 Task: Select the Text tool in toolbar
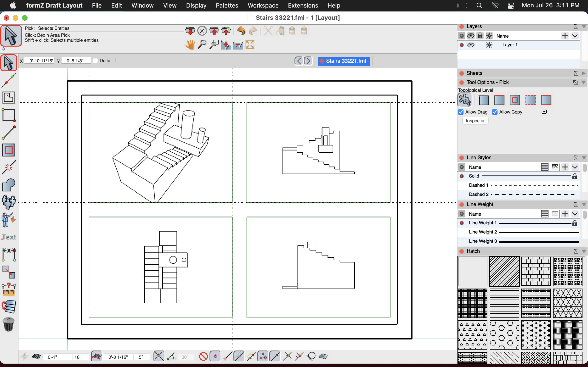9,236
